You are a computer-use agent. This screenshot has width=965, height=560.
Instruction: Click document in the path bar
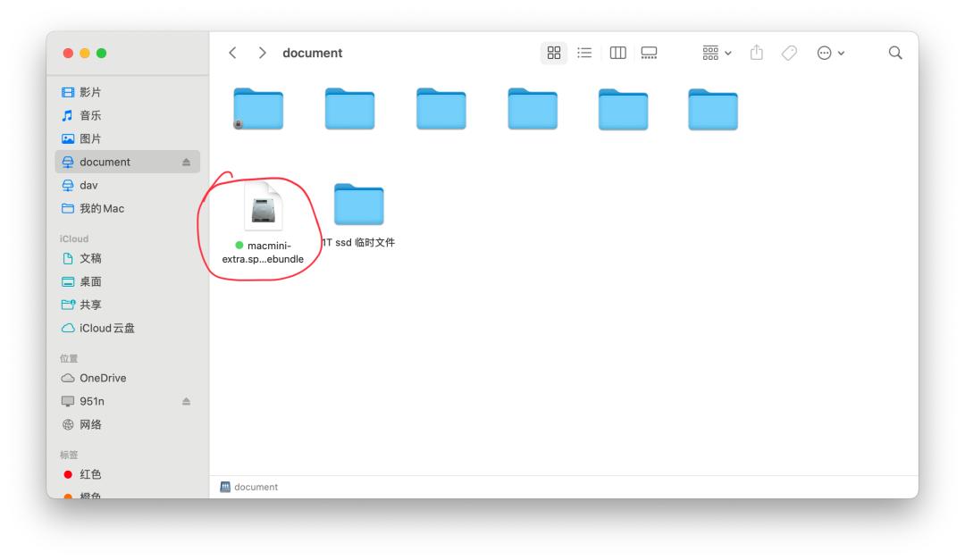click(x=249, y=487)
